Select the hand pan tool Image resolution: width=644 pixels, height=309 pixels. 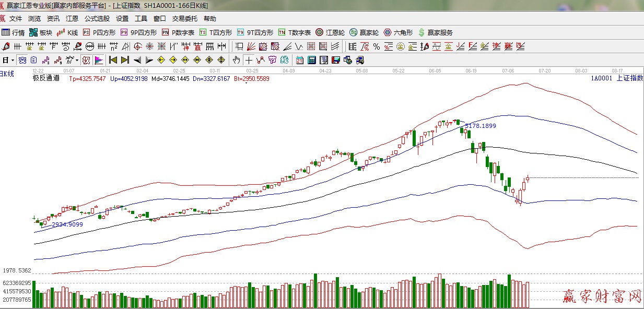point(237,60)
